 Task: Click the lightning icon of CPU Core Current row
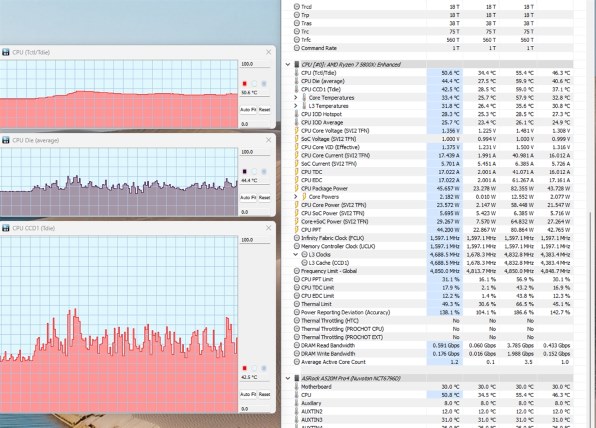pyautogui.click(x=297, y=155)
